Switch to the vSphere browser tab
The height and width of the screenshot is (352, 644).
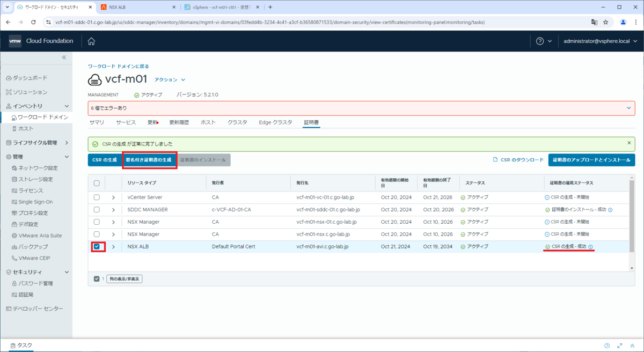[222, 8]
